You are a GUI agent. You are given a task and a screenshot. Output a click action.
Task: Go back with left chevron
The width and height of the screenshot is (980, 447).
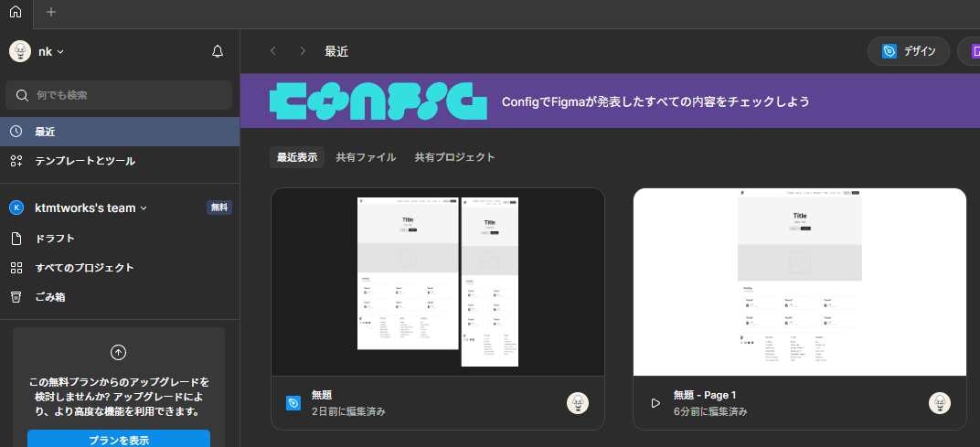tap(272, 51)
